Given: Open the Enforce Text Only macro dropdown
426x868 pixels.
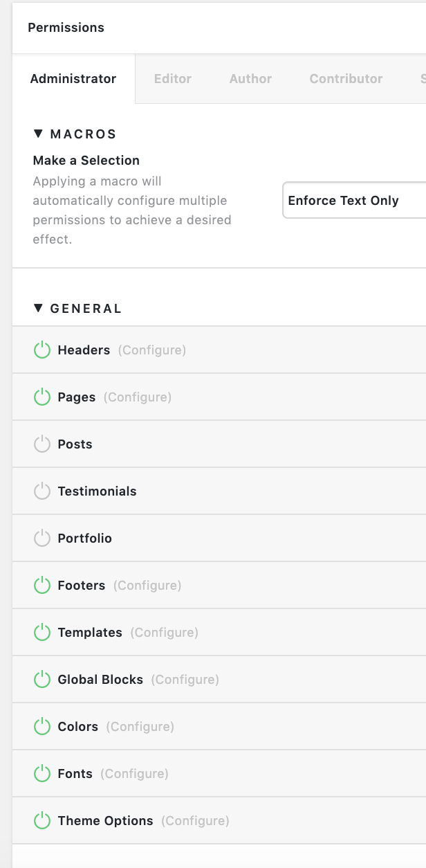Looking at the screenshot, I should (x=353, y=201).
